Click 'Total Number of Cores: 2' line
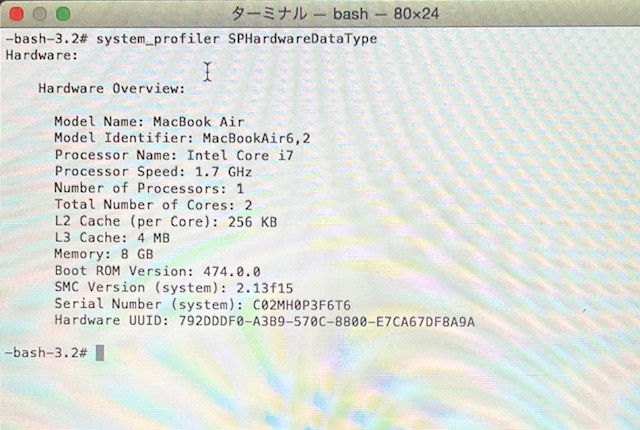Viewport: 640px width, 430px height. pos(153,204)
